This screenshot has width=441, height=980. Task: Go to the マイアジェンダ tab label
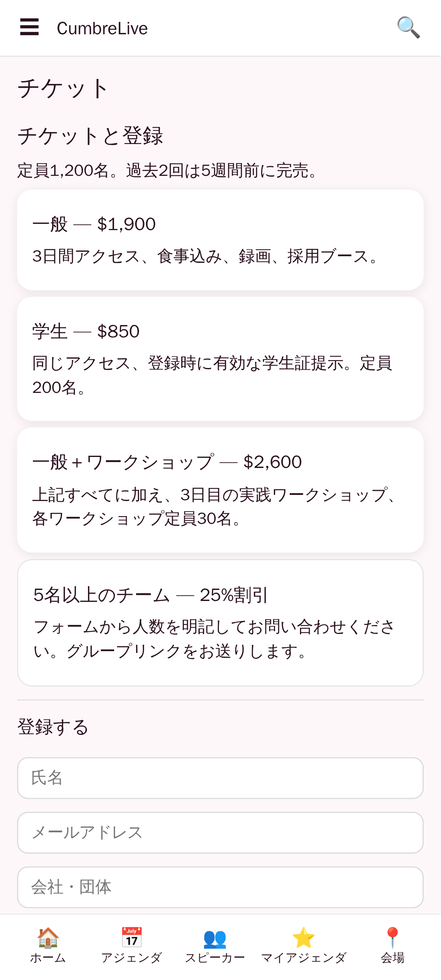pyautogui.click(x=304, y=958)
